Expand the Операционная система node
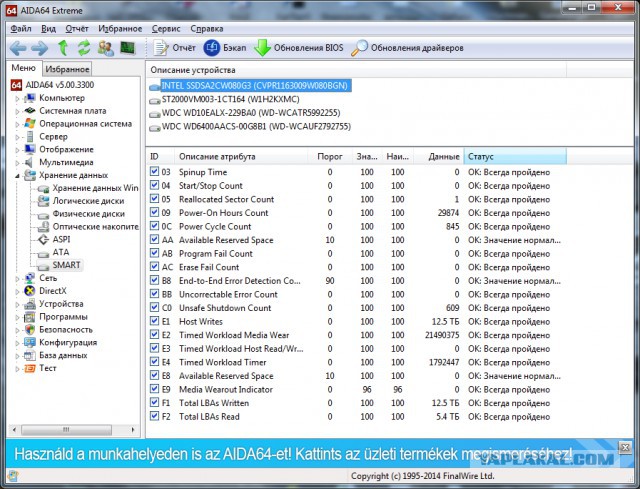Screen dimensions: 640x489 [x=17, y=124]
